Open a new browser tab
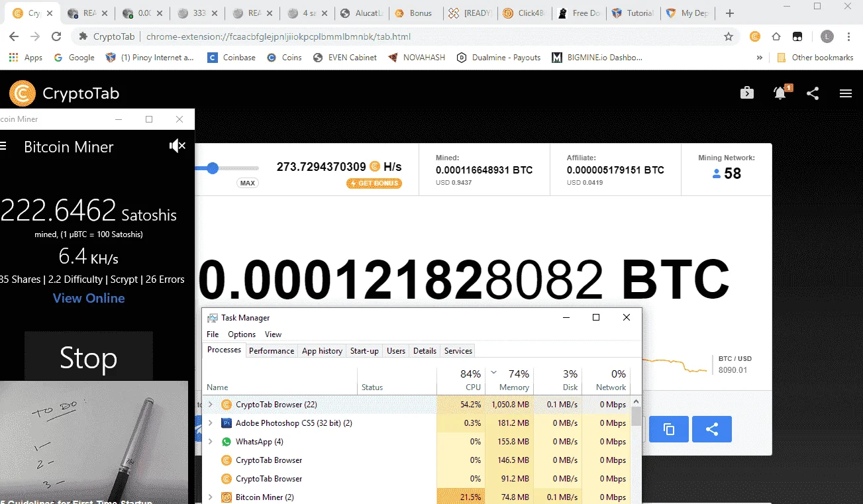 click(730, 13)
